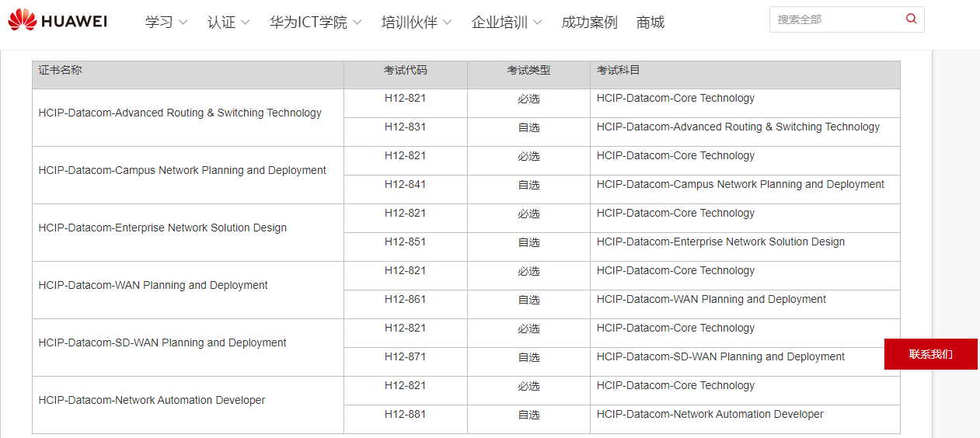
Task: Open the 认证 menu
Action: pyautogui.click(x=221, y=23)
